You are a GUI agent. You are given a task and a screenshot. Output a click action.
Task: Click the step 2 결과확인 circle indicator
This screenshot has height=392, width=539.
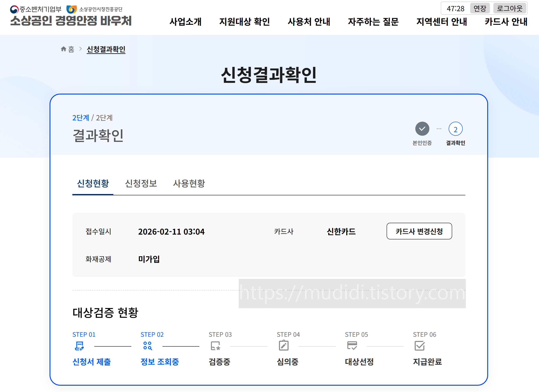click(455, 129)
